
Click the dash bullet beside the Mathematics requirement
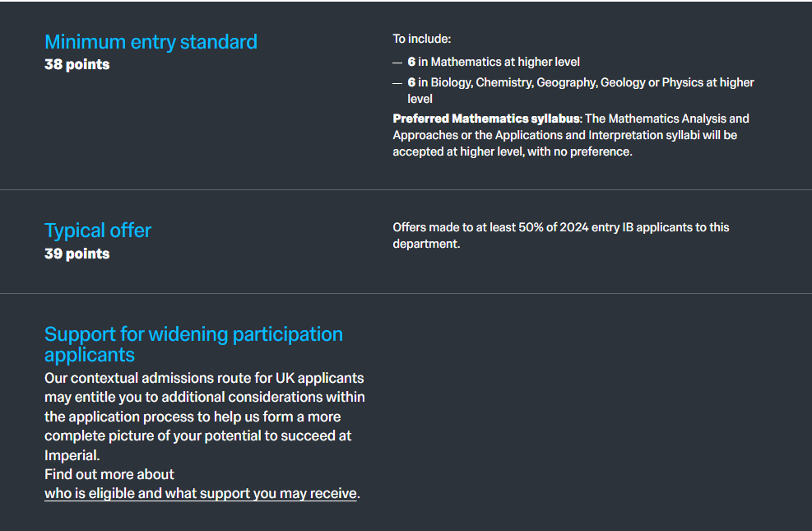click(397, 62)
